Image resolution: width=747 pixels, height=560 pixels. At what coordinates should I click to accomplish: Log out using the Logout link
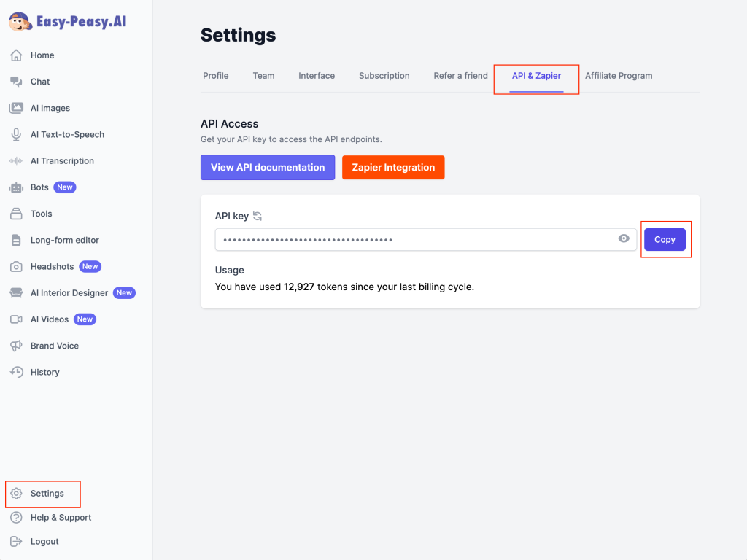pyautogui.click(x=44, y=542)
